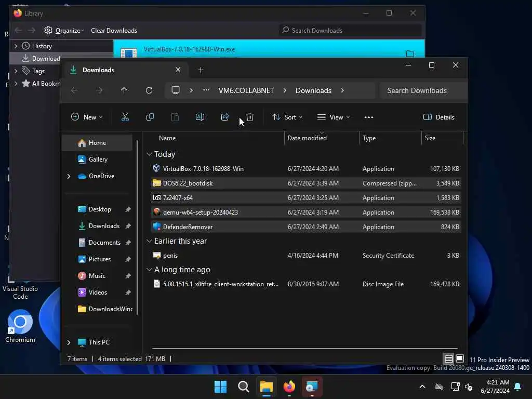Select Home in the navigation pane

pyautogui.click(x=97, y=143)
